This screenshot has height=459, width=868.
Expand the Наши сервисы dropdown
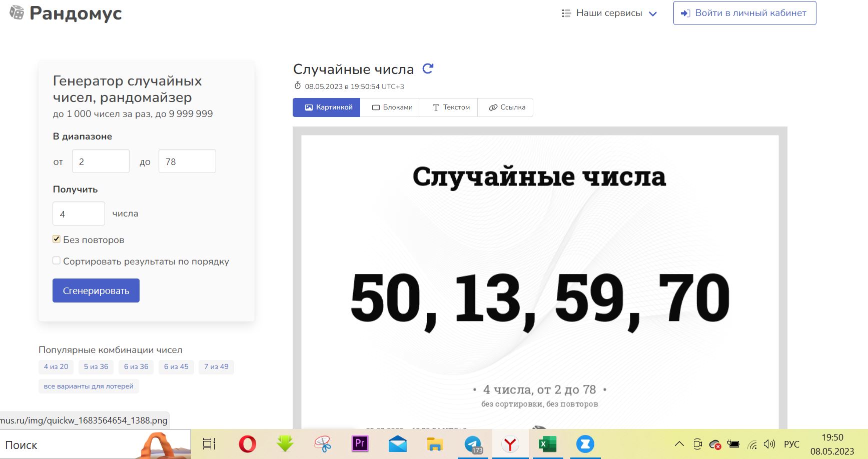tap(609, 13)
